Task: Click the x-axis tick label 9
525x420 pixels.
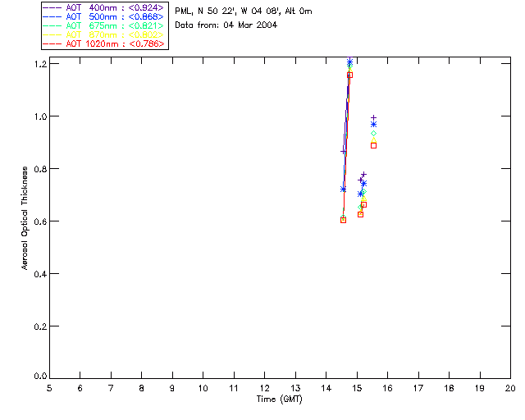Action: (172, 388)
